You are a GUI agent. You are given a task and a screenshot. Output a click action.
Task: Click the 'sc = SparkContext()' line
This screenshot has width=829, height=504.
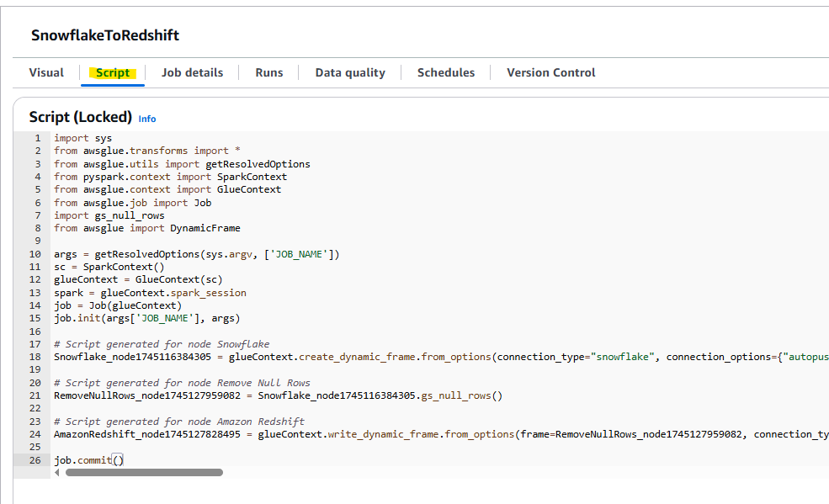tap(109, 267)
